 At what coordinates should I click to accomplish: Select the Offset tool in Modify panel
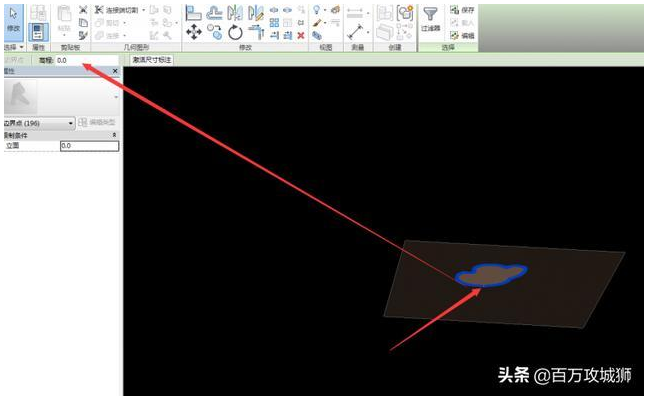[214, 13]
